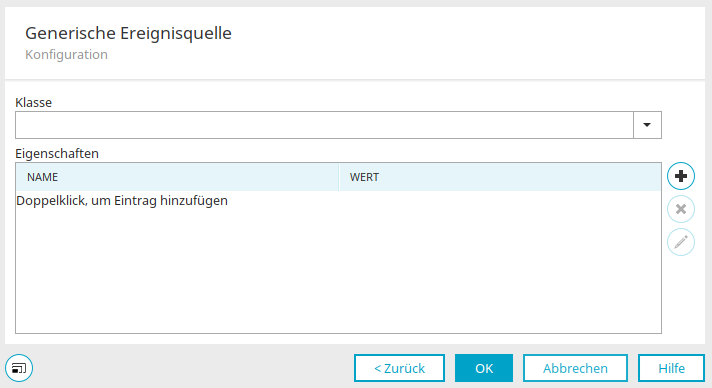Click the divider between NAME and WERT columns
This screenshot has width=712, height=388.
tap(339, 177)
